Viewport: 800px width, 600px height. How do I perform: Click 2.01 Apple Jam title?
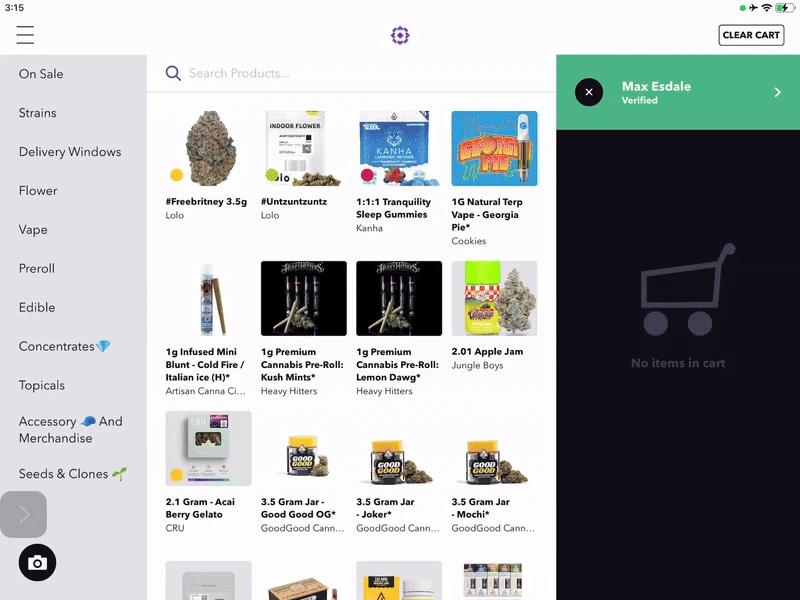click(x=487, y=352)
